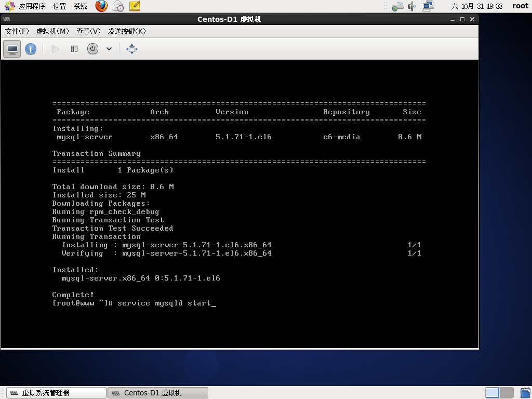Click 'Transaction Test Succeeded' line
This screenshot has width=532, height=399.
(113, 228)
